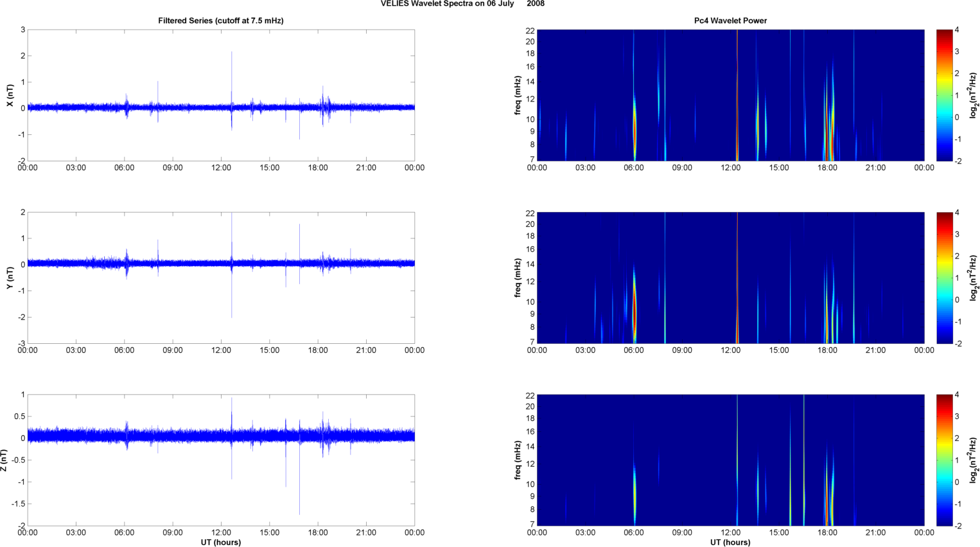980x547 pixels.
Task: Click the 'Filtered Series (cutoff at 7.5 mHz)' title
Action: (220, 21)
